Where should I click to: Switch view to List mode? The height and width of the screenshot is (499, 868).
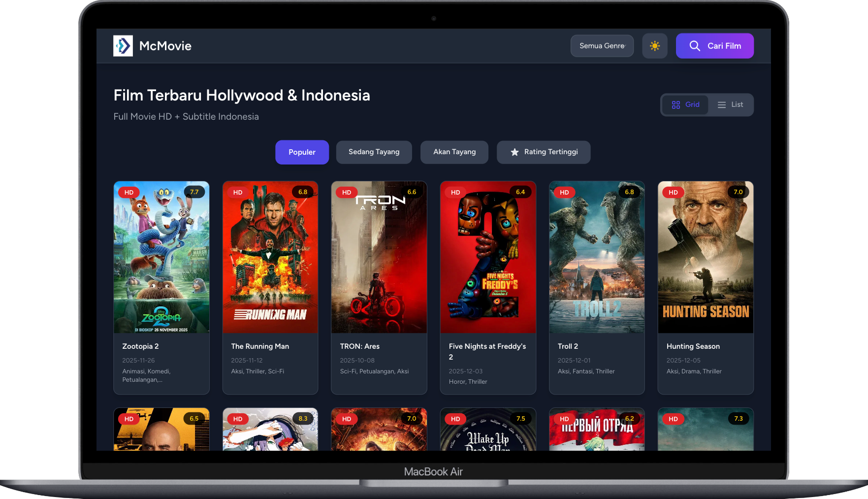pyautogui.click(x=731, y=104)
